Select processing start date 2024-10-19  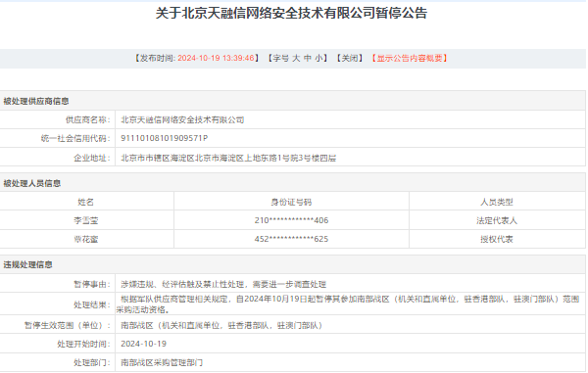pyautogui.click(x=143, y=344)
